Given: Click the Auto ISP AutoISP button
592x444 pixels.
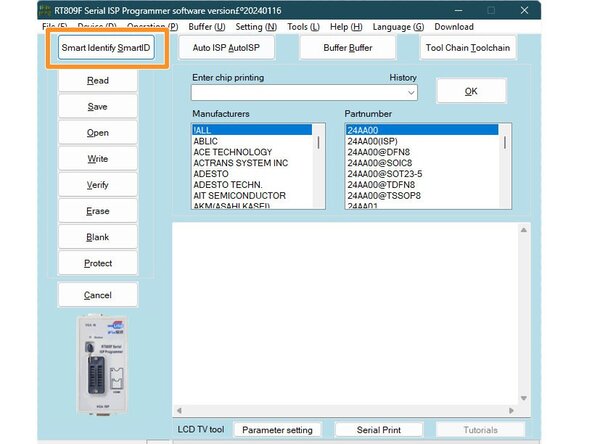Looking at the screenshot, I should point(226,48).
